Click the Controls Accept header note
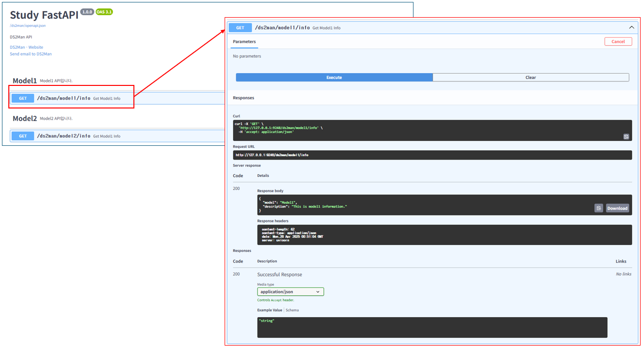The image size is (644, 349). coord(276,300)
